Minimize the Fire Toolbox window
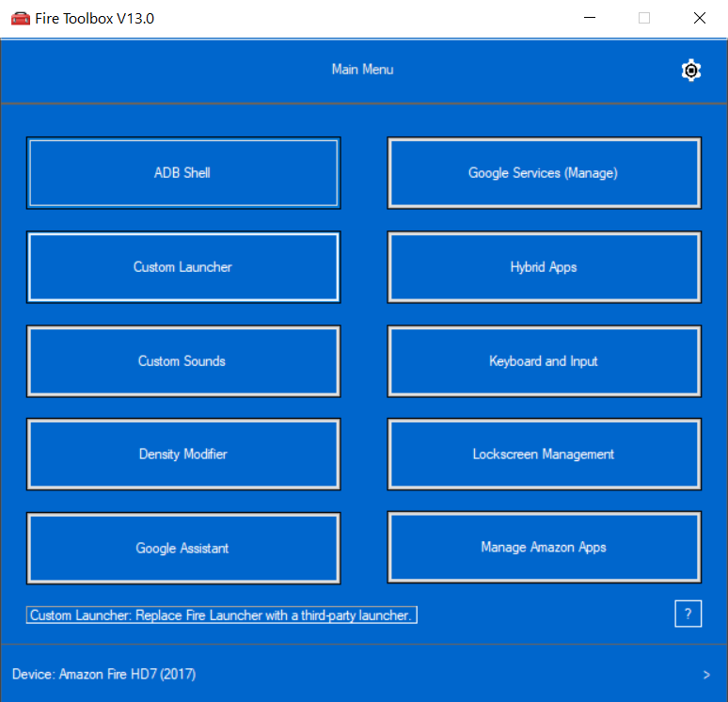Screen dimensions: 728x702 tap(590, 18)
